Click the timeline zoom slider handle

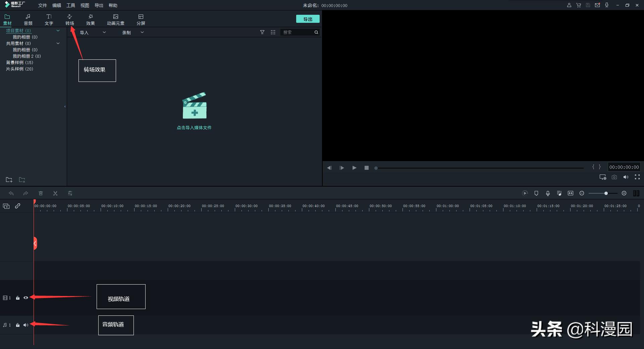pos(606,193)
